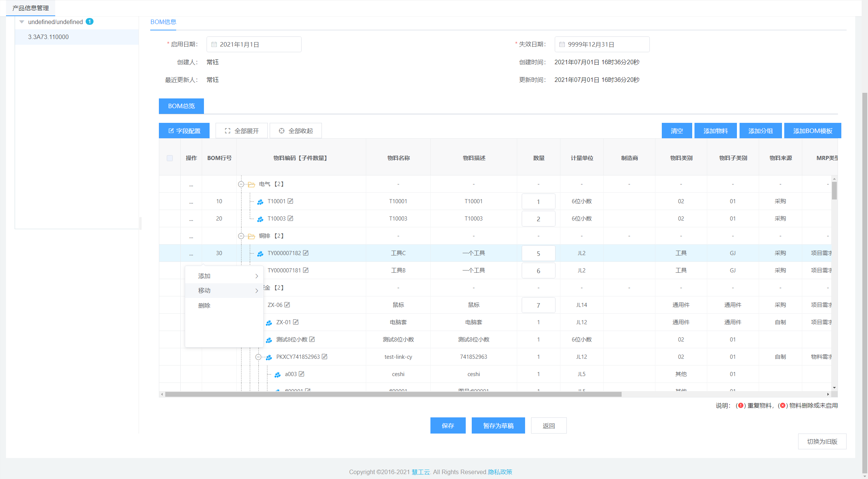The height and width of the screenshot is (479, 868).
Task: Collapse the 铜排 group node
Action: click(241, 236)
